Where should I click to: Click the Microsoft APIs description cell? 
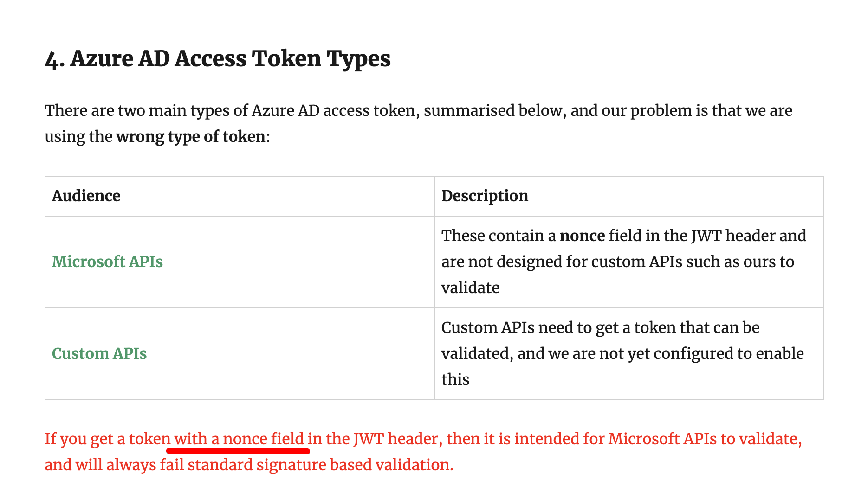point(629,262)
